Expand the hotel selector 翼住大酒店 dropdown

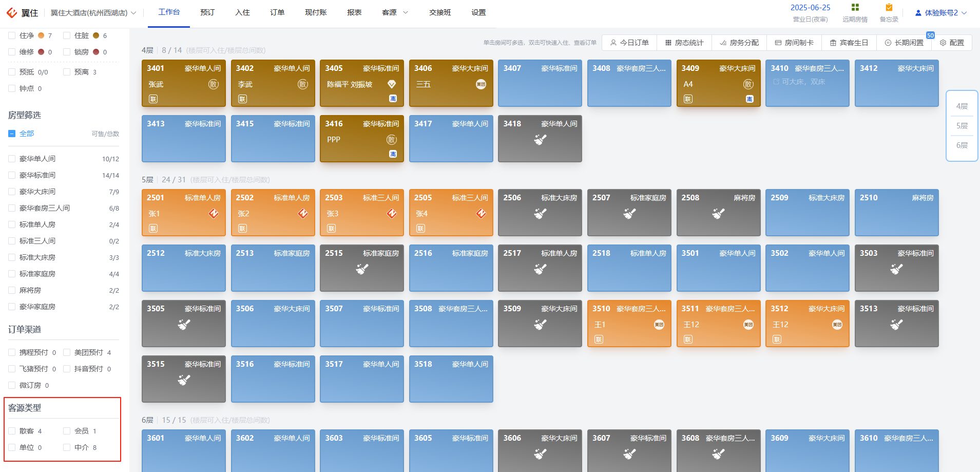[x=93, y=13]
